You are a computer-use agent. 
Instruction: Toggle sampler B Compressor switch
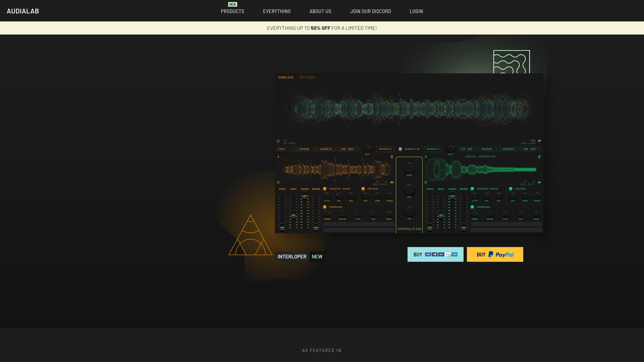[472, 207]
